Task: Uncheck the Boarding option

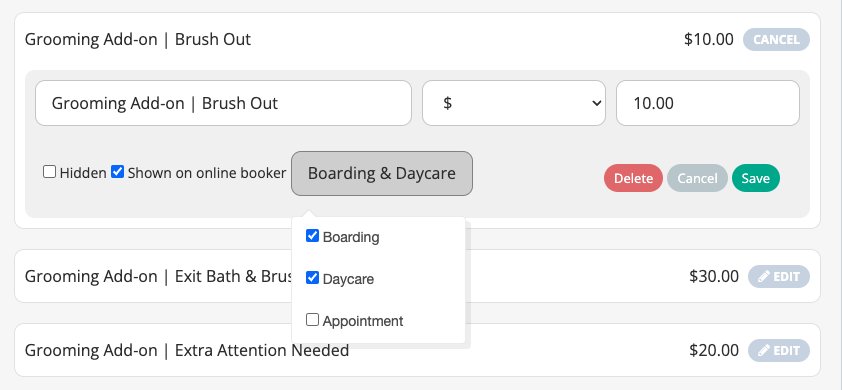Action: pos(313,236)
